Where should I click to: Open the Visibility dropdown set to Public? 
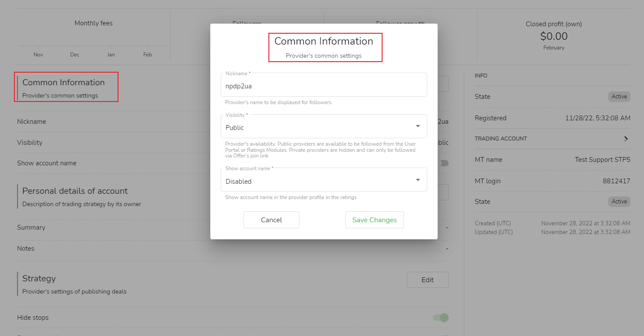324,127
